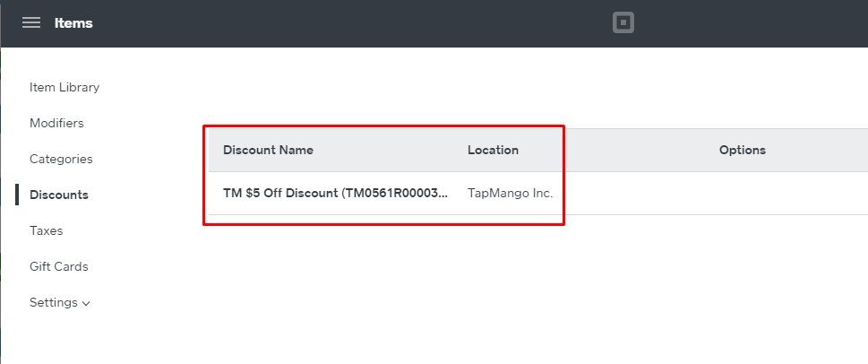Click the Items page title
The height and width of the screenshot is (364, 868).
[x=73, y=23]
